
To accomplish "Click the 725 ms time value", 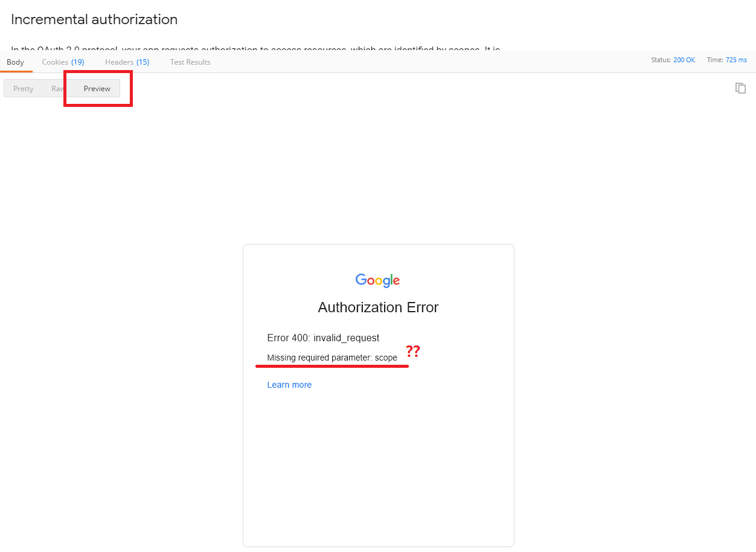I will (736, 60).
